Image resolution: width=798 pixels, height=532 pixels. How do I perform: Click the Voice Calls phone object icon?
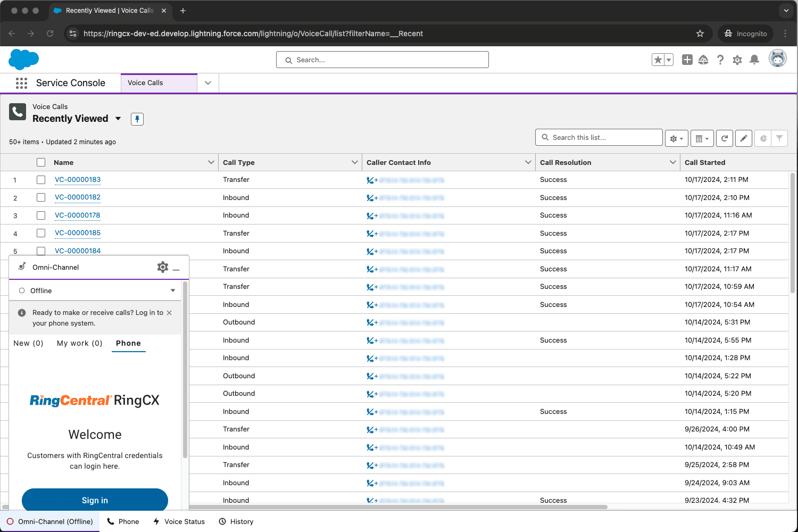click(18, 112)
